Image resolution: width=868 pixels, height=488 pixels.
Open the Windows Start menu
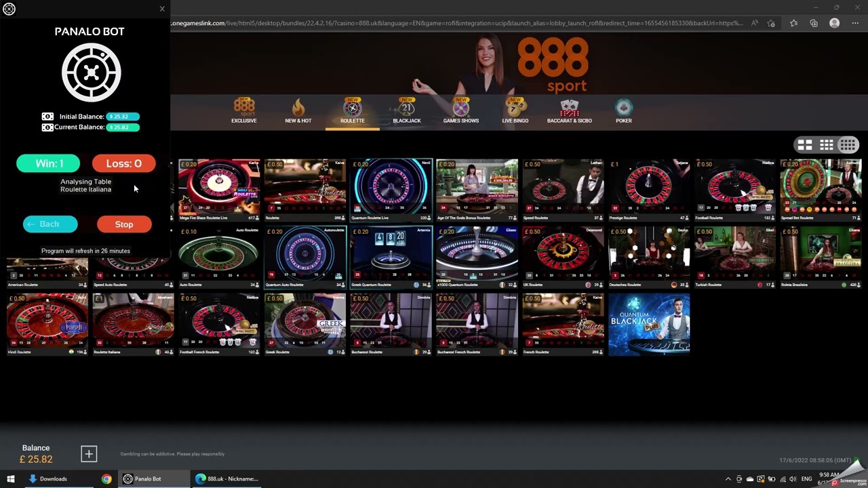(11, 479)
